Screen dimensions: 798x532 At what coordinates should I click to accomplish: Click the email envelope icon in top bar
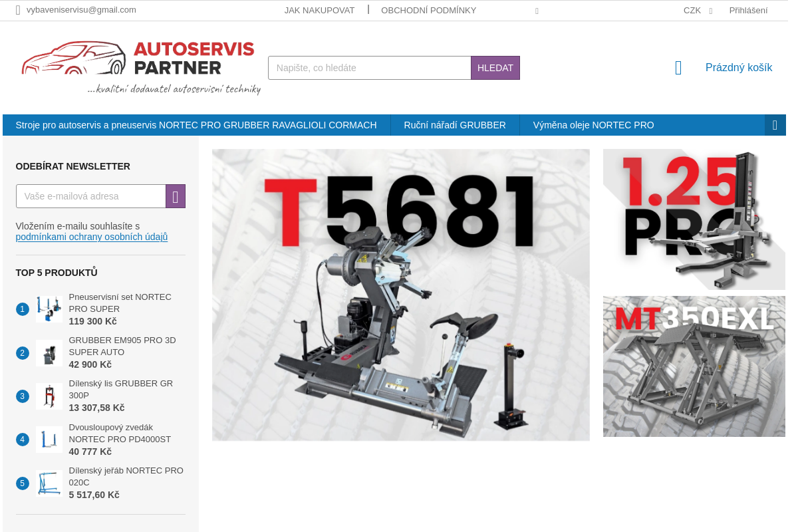coord(18,10)
